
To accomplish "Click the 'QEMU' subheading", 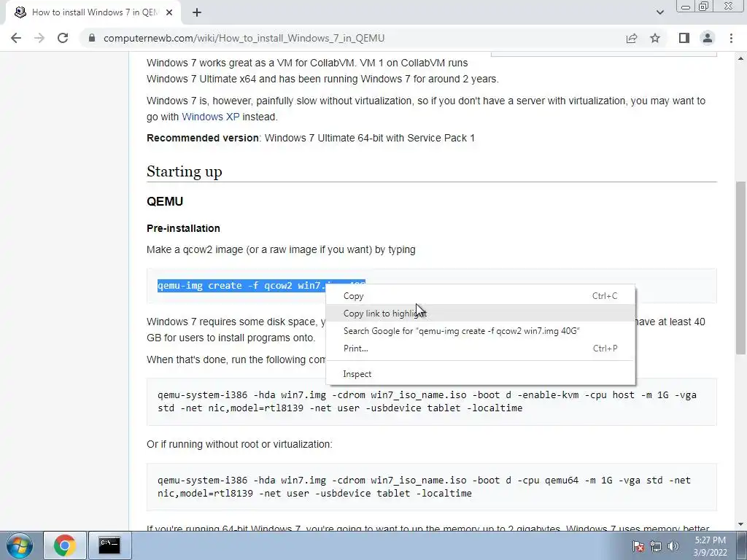I will pyautogui.click(x=165, y=201).
